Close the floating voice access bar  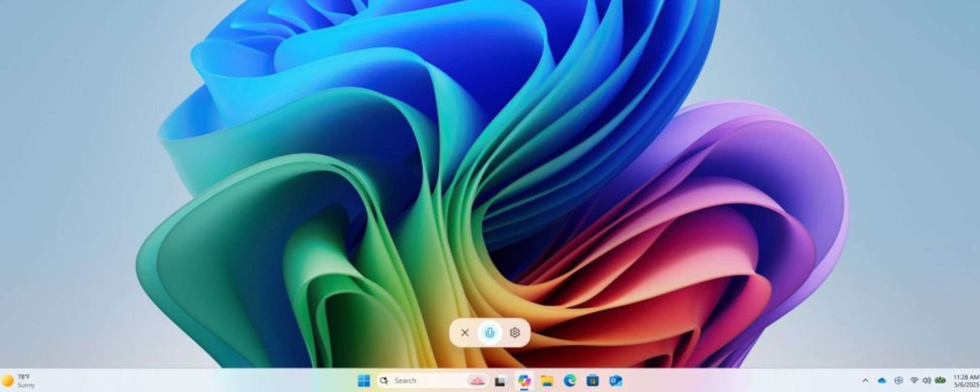click(465, 332)
